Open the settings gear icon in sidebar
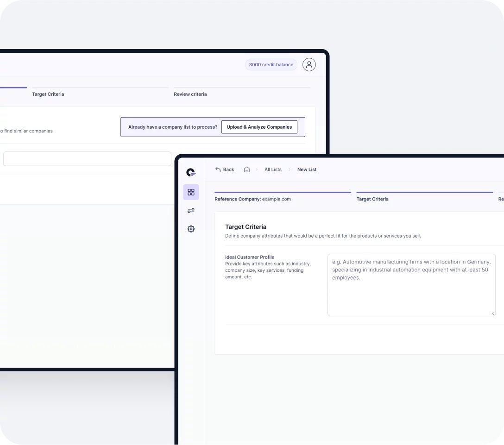This screenshot has height=445, width=504. pos(191,229)
